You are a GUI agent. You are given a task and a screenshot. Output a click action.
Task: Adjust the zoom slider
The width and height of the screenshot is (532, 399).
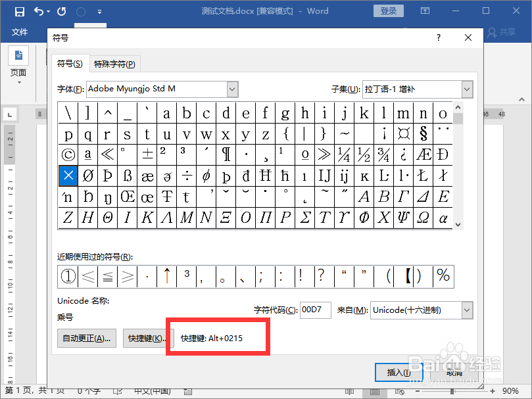tap(451, 392)
